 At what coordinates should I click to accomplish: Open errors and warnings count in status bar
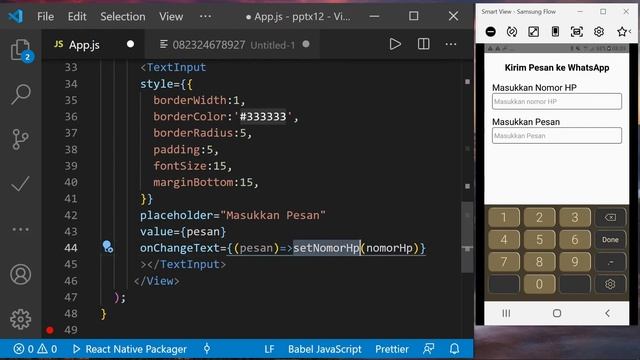35,349
